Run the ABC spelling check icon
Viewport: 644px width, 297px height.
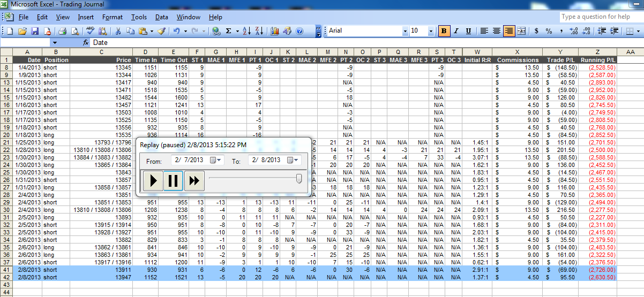90,31
